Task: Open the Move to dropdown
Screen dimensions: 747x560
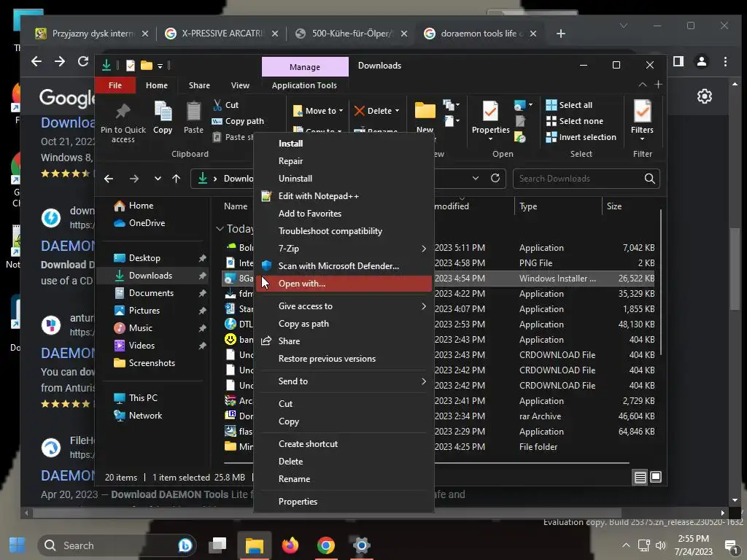Action: click(318, 111)
